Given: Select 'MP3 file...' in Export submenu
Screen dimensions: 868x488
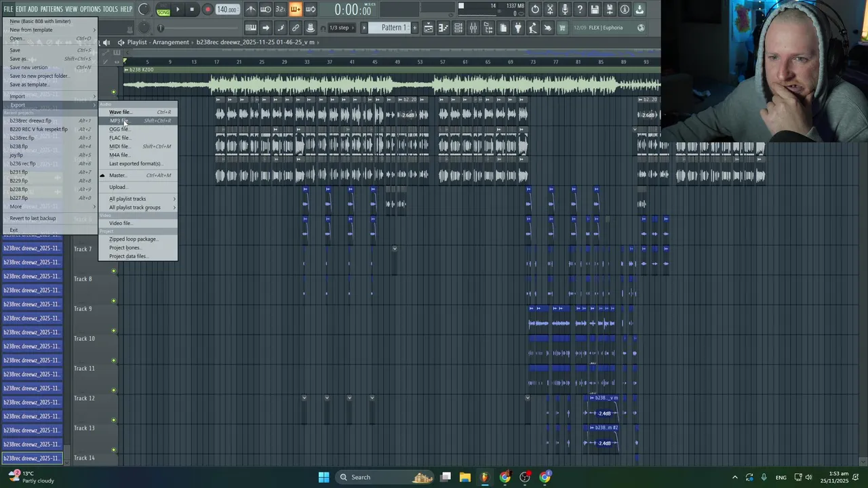Looking at the screenshot, I should click(138, 121).
